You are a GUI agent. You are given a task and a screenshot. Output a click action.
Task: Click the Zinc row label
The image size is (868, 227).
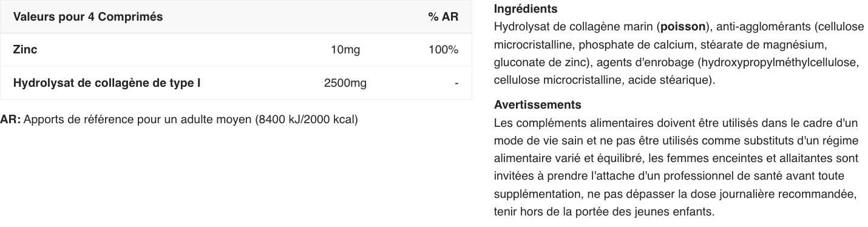click(x=25, y=50)
